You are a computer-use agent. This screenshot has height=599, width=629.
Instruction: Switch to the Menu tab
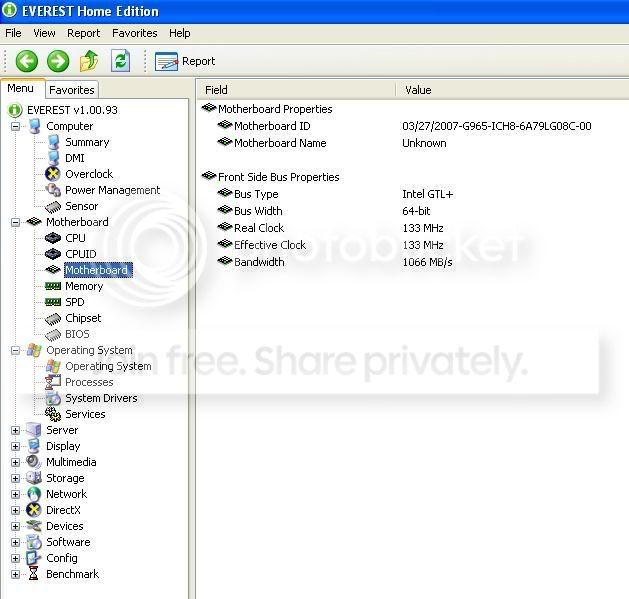click(20, 88)
